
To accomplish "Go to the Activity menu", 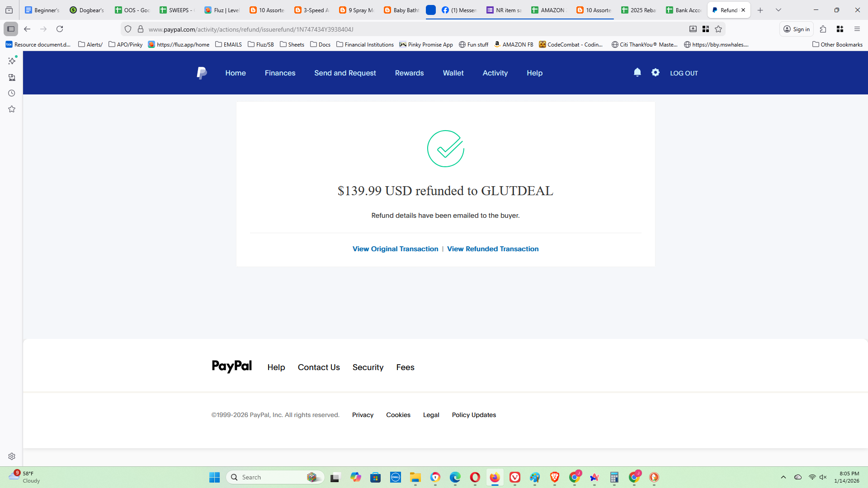I will pyautogui.click(x=495, y=73).
